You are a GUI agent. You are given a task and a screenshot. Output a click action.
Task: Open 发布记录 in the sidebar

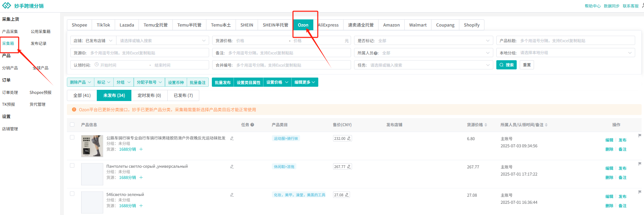[x=39, y=44]
